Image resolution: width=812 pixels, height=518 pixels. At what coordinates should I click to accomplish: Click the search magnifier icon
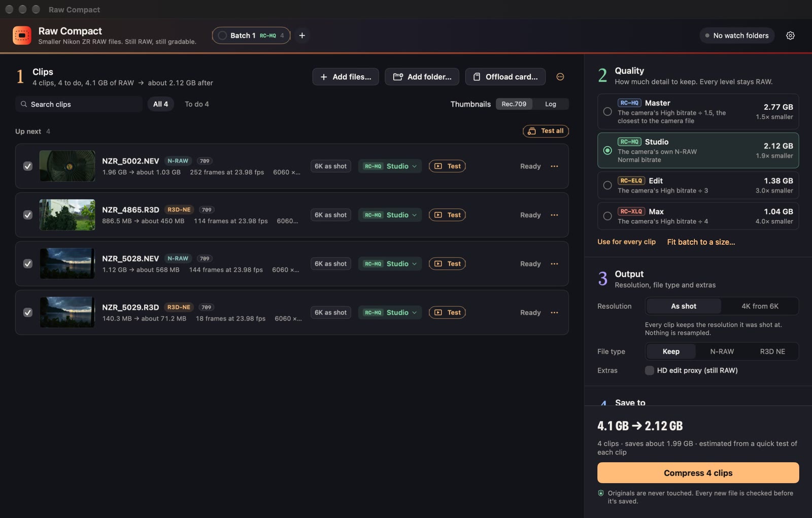pos(24,104)
